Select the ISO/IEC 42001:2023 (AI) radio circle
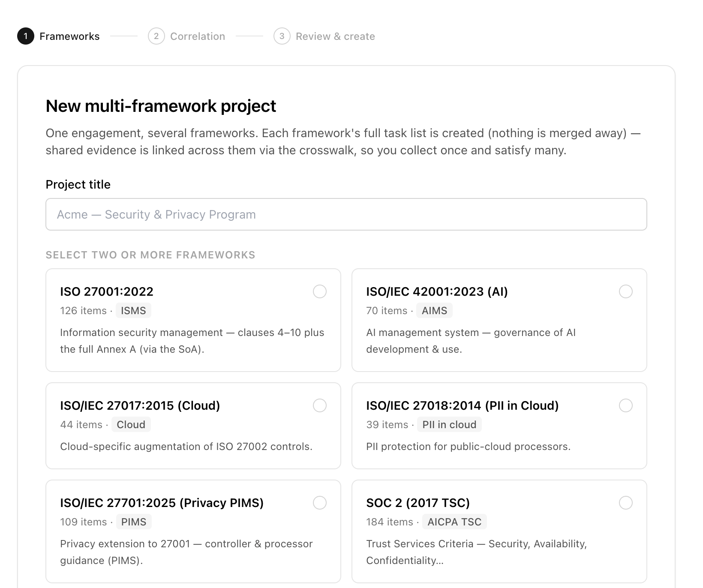Screen dimensions: 703x588 pyautogui.click(x=626, y=291)
